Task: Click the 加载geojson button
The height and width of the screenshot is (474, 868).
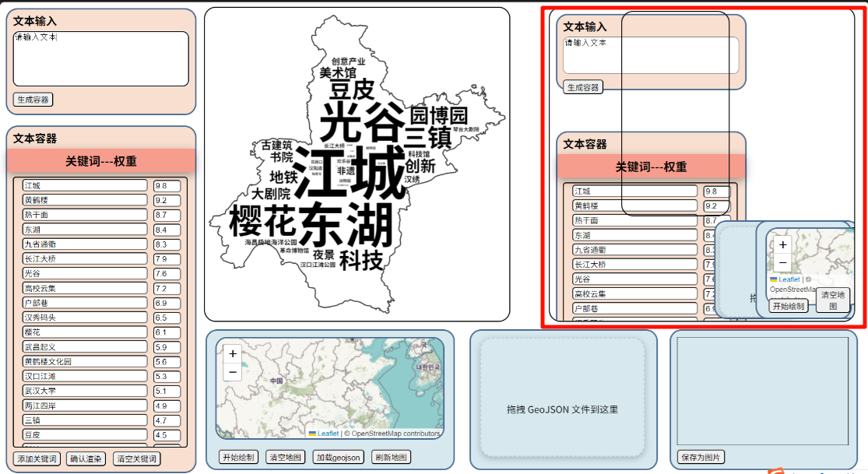Action: [x=338, y=458]
